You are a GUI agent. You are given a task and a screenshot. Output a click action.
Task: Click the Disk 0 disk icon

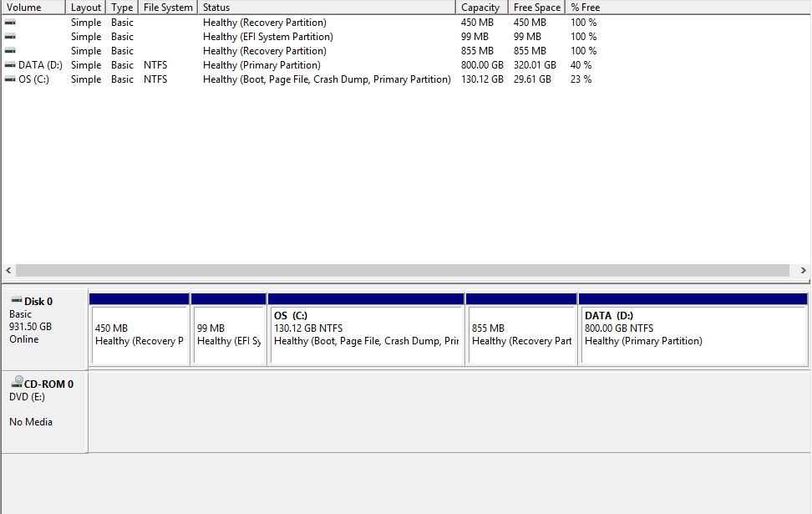(17, 300)
